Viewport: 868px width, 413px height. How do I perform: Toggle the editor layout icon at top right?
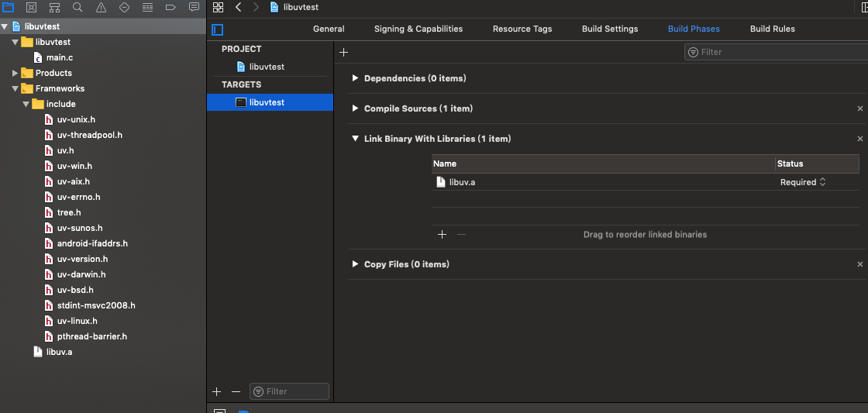tap(865, 7)
